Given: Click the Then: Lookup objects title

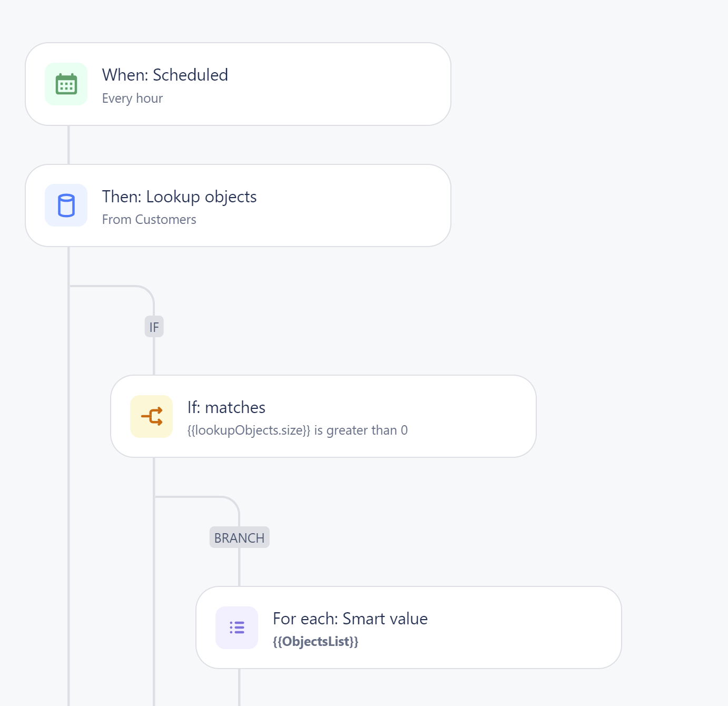Looking at the screenshot, I should click(180, 197).
